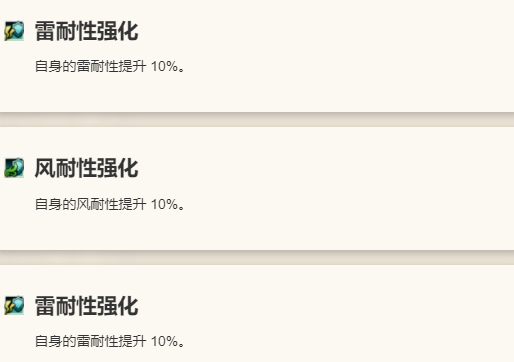Screen dimensions: 514x362
Task: Select the first 雷耐性强化 heading
Action: click(x=86, y=31)
